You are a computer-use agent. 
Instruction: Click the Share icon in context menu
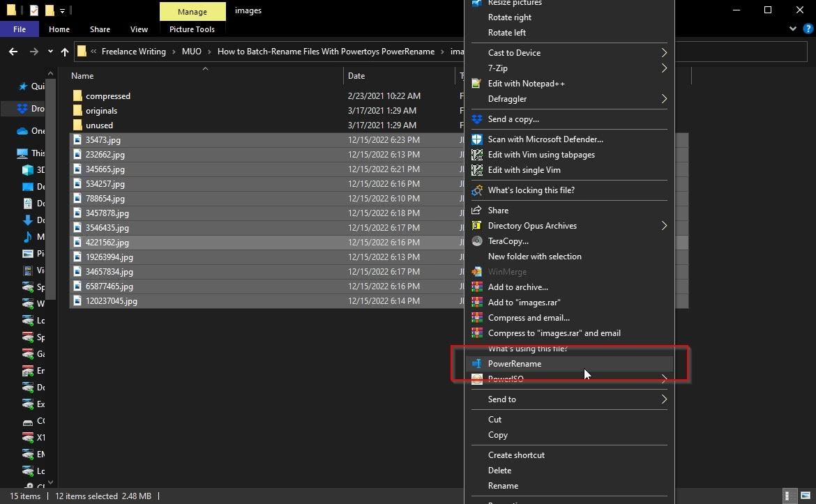pos(477,211)
